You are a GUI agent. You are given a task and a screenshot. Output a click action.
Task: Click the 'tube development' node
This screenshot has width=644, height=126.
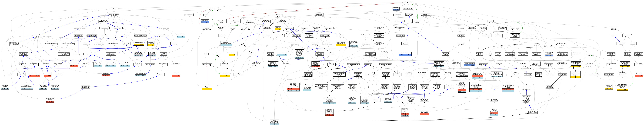[118, 28]
